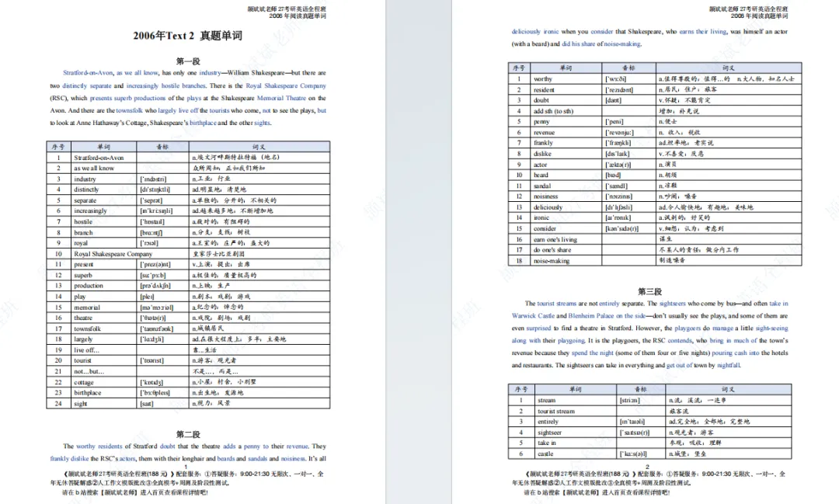
Task: Click the definition '制造噪音'
Action: (672, 261)
